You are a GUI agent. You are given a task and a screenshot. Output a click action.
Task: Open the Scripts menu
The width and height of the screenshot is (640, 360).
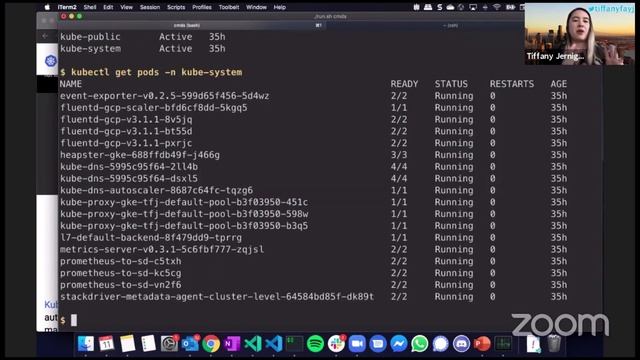(x=176, y=7)
